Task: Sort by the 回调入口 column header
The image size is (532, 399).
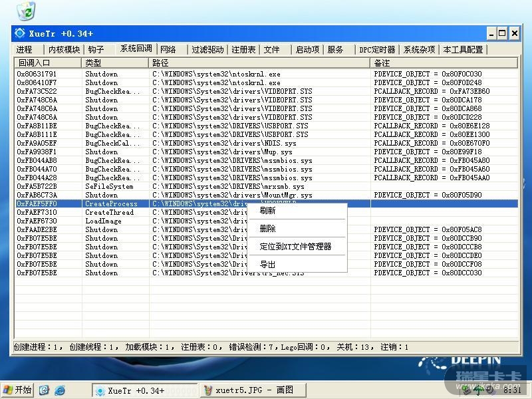Action: [48, 63]
